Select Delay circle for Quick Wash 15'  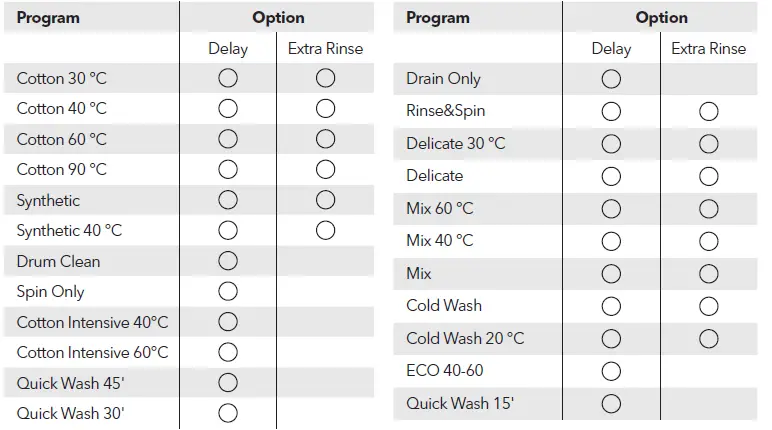pos(611,404)
